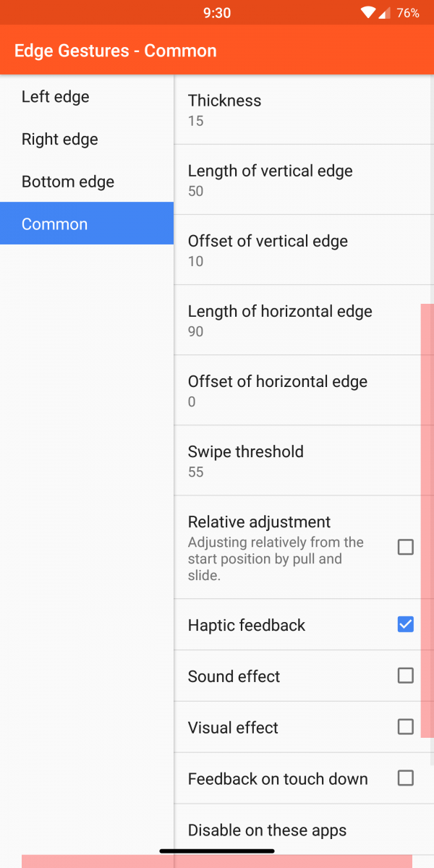Modify the Swipe threshold value

(x=289, y=460)
